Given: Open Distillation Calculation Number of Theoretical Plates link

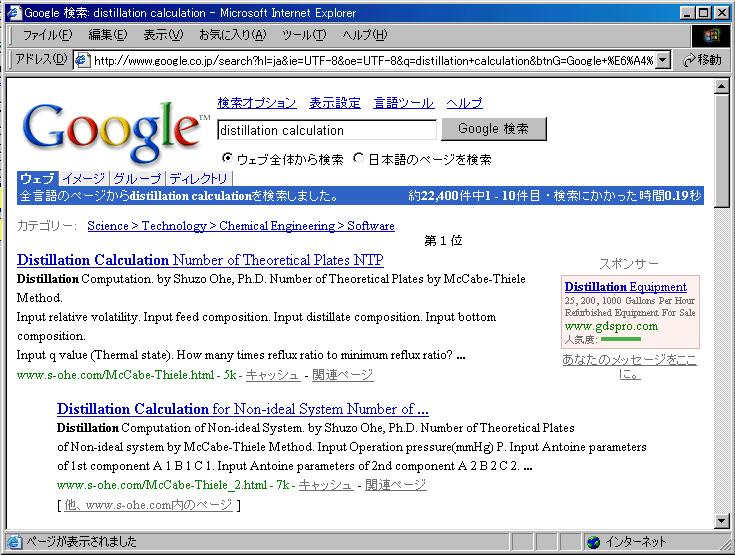Looking at the screenshot, I should 200,260.
